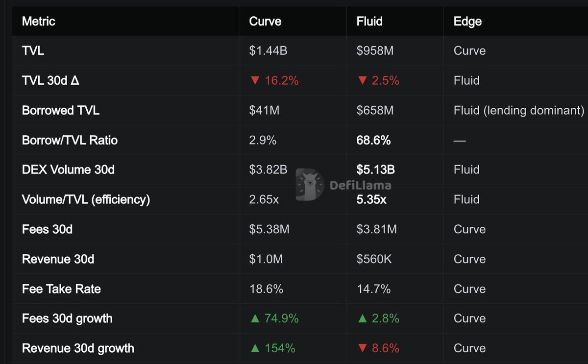This screenshot has width=588, height=364.
Task: Select the 'Revenue 30d growth' row label
Action: pyautogui.click(x=78, y=348)
